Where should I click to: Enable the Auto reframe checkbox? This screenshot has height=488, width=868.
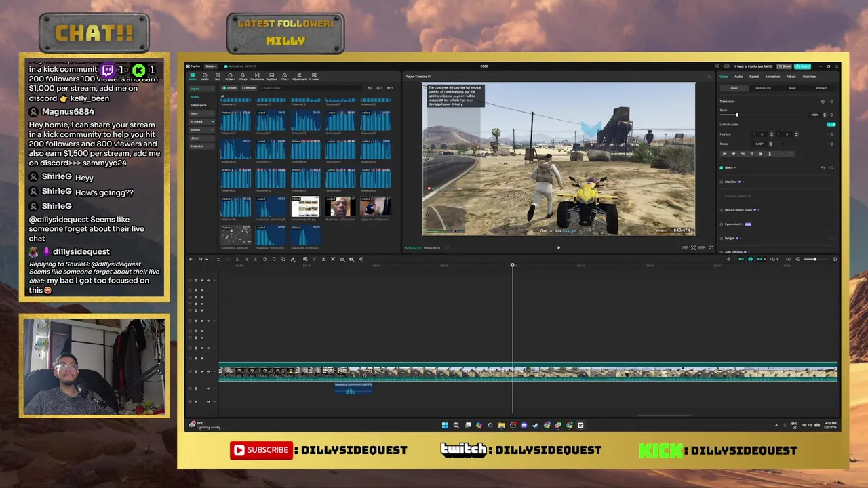tap(722, 252)
